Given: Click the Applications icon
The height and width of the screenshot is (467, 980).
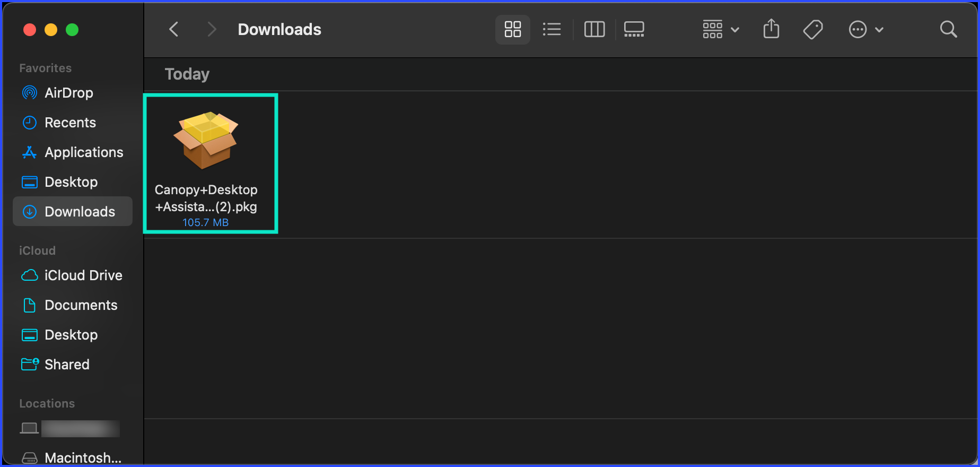Looking at the screenshot, I should coord(30,152).
